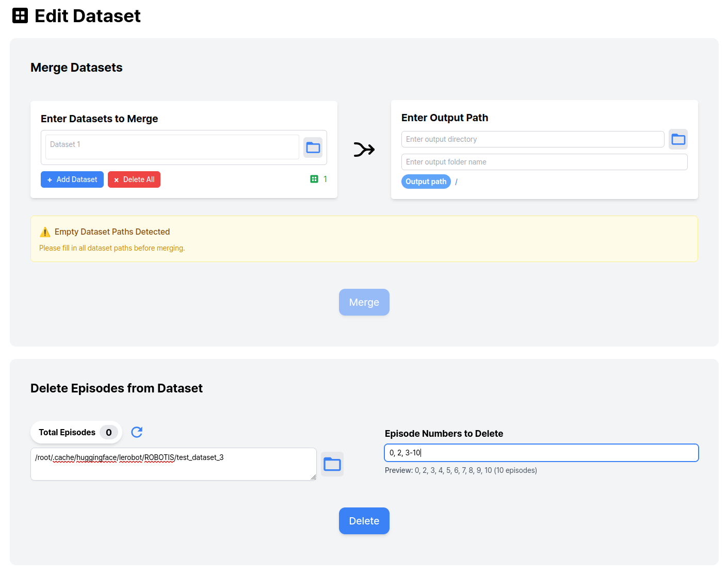Open the folder browser for Dataset 1
This screenshot has width=728, height=575.
tap(313, 147)
